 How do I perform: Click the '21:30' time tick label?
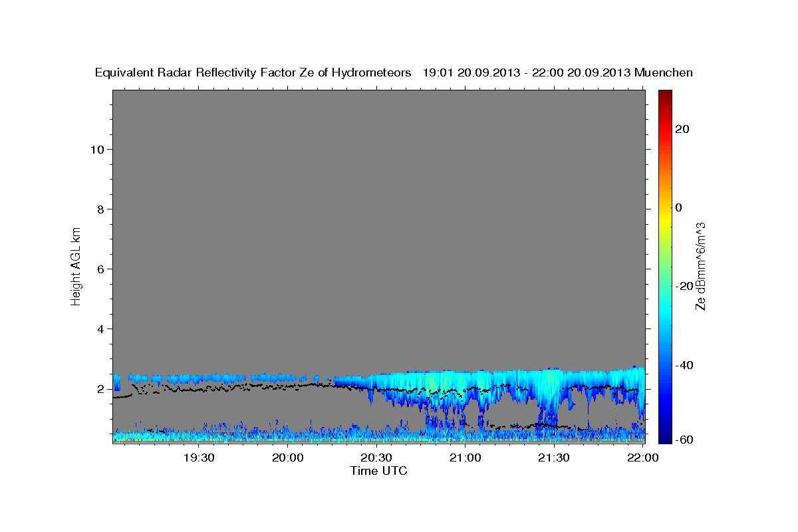point(554,458)
